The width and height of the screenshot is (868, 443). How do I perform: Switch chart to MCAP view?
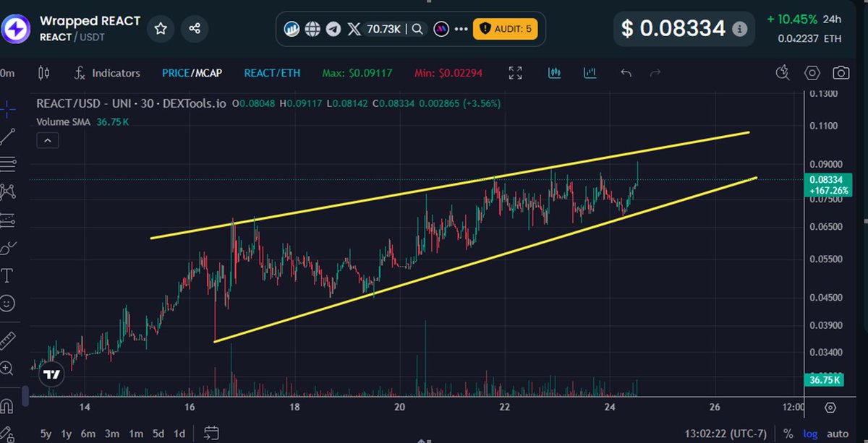click(209, 73)
